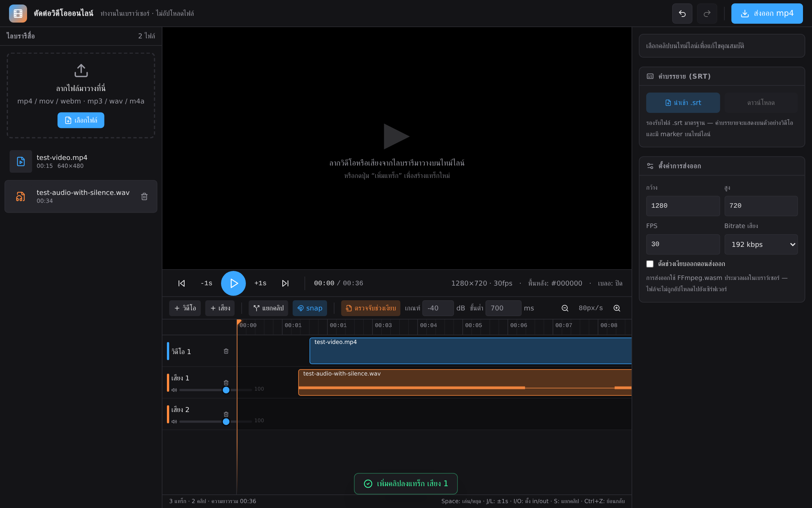Screen dimensions: 812x508
Task: Click the subtitles (SRT) panel icon
Action: pos(650,76)
